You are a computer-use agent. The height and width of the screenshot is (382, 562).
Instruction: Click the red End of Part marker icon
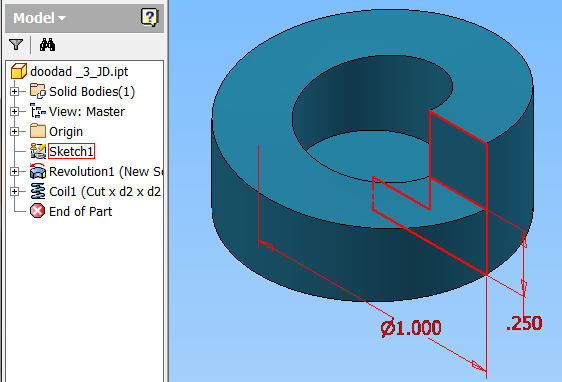[38, 211]
